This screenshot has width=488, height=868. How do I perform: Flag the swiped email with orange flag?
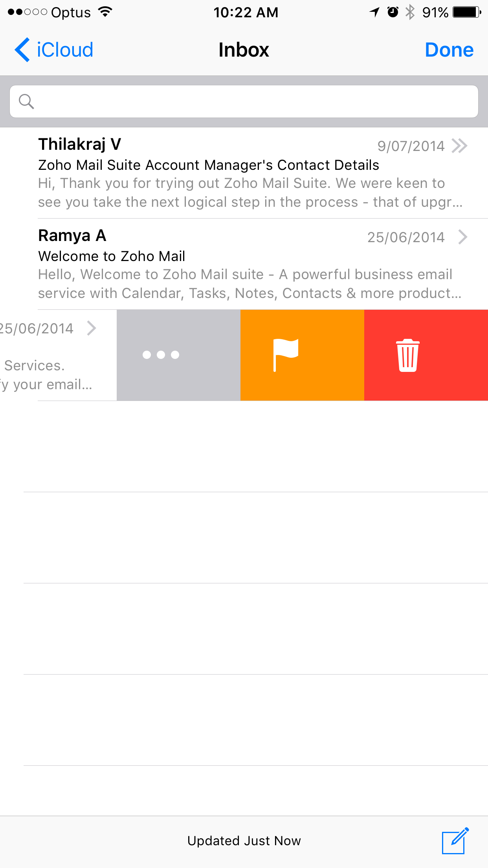302,355
